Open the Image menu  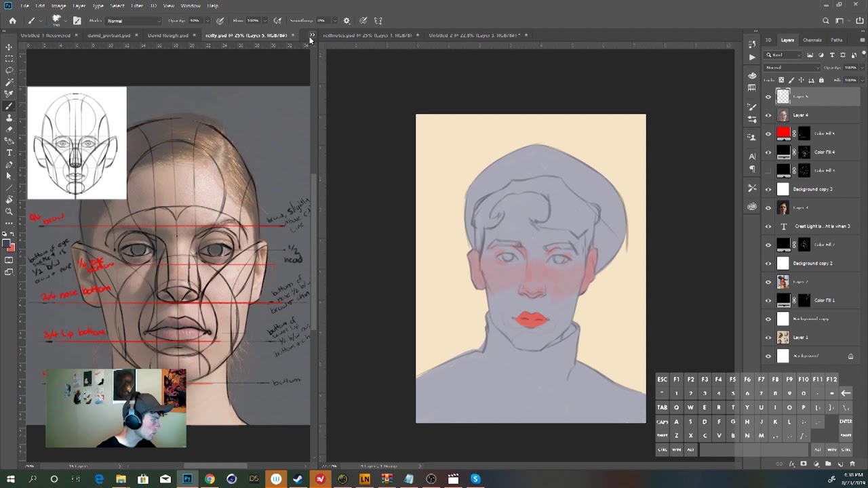coord(58,5)
